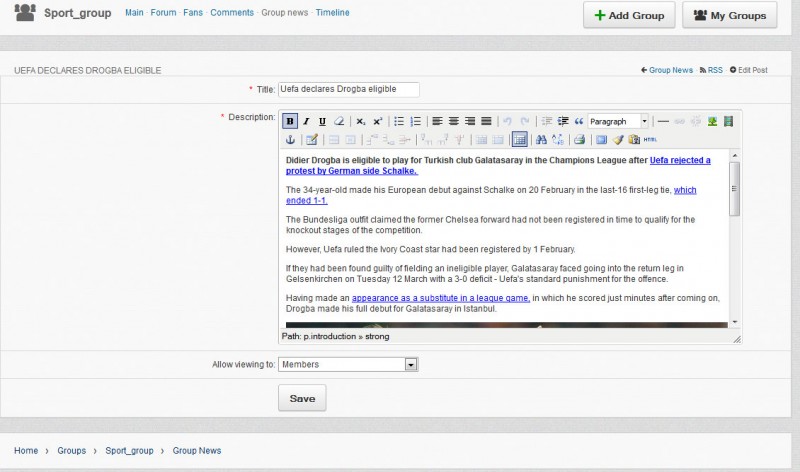The width and height of the screenshot is (800, 472).
Task: Click the Group News back link
Action: [667, 70]
